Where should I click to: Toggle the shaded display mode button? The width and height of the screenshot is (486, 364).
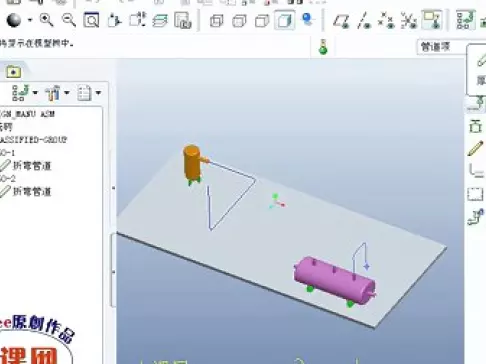tap(284, 21)
